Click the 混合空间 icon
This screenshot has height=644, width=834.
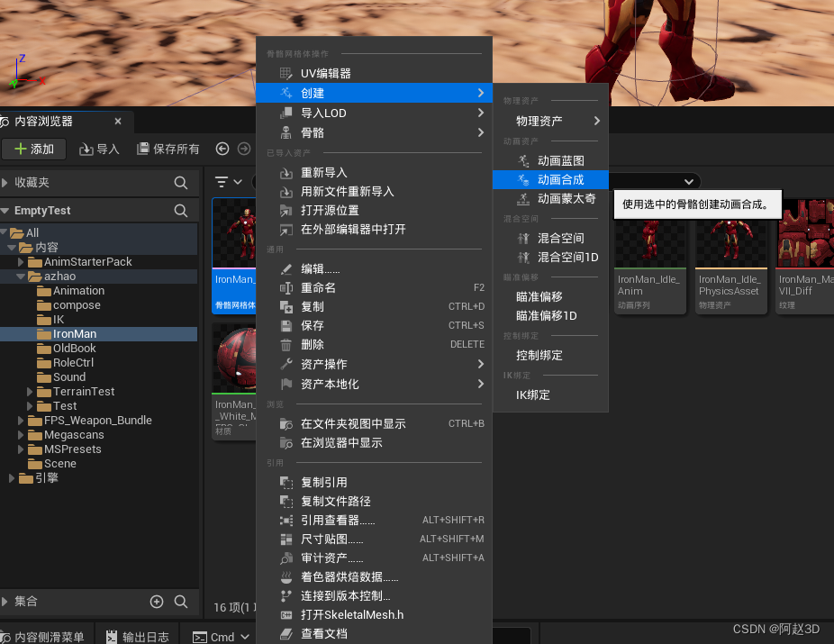[x=524, y=239]
